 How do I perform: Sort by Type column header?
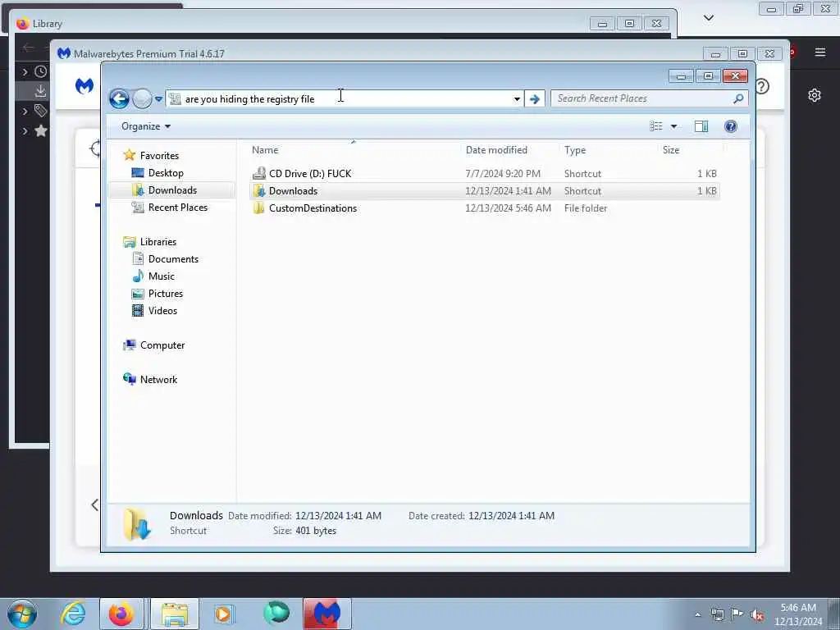click(x=608, y=150)
